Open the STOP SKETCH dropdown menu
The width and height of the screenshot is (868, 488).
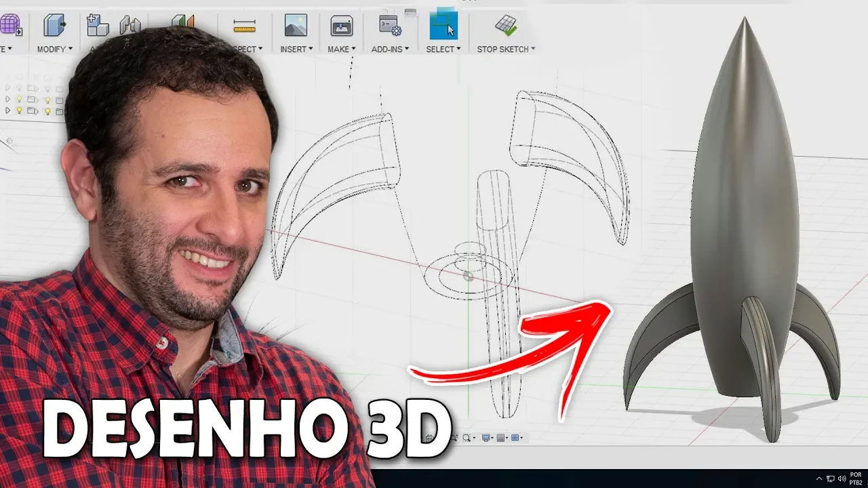pyautogui.click(x=506, y=49)
